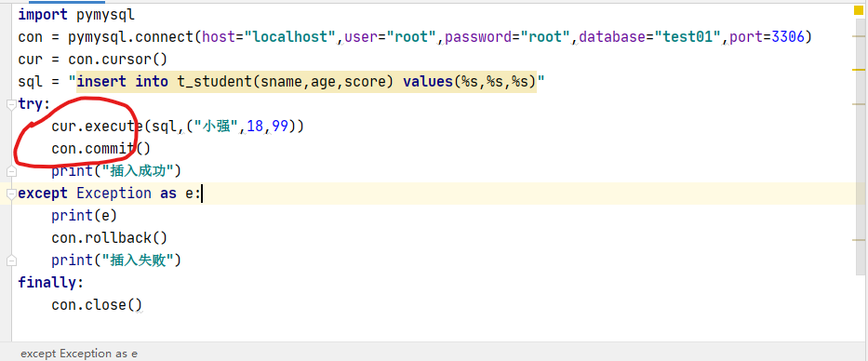This screenshot has width=868, height=361.
Task: Place cursor on con.commit() call
Action: 100,148
